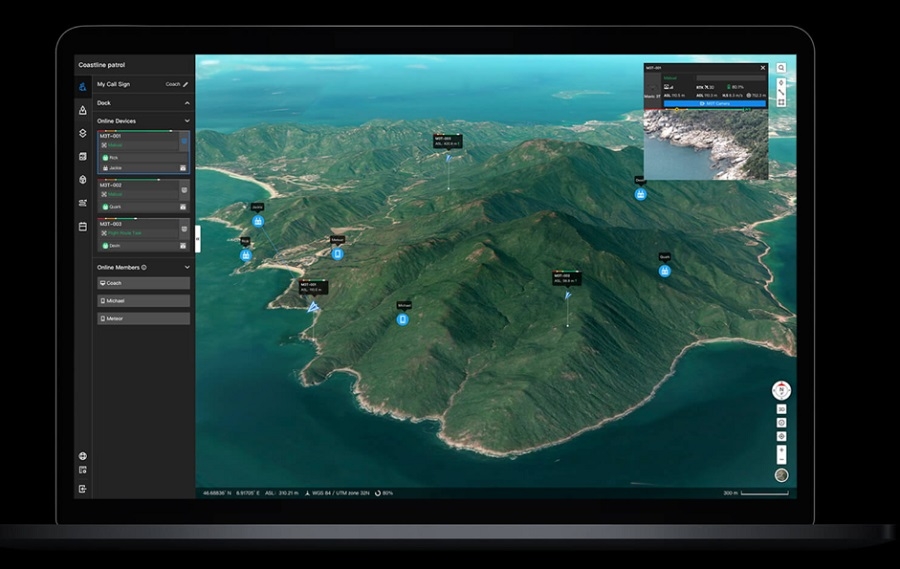Select the M3T-003 device card
The image size is (900, 569).
pyautogui.click(x=143, y=234)
